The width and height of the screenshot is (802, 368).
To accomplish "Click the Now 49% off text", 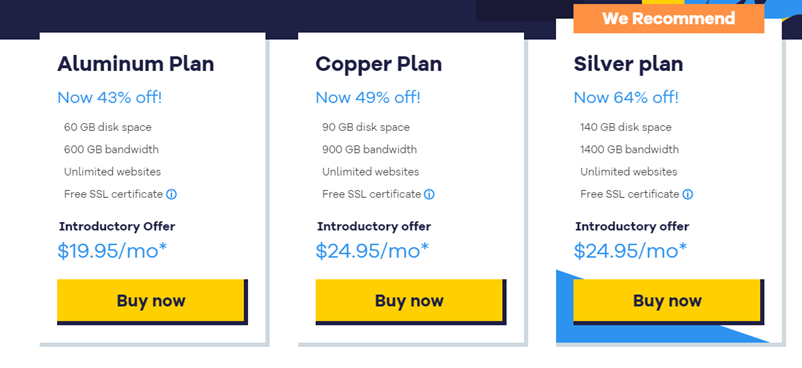I will pos(368,97).
